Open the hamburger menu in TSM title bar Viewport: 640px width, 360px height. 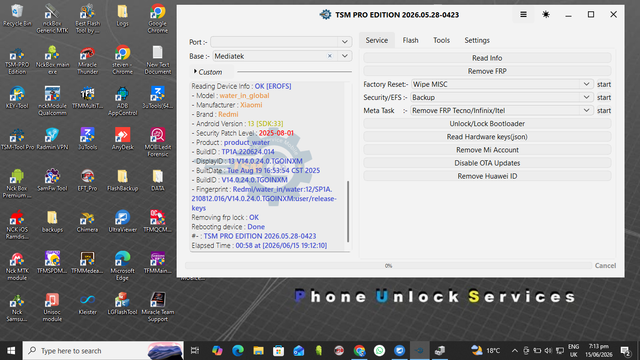[523, 15]
